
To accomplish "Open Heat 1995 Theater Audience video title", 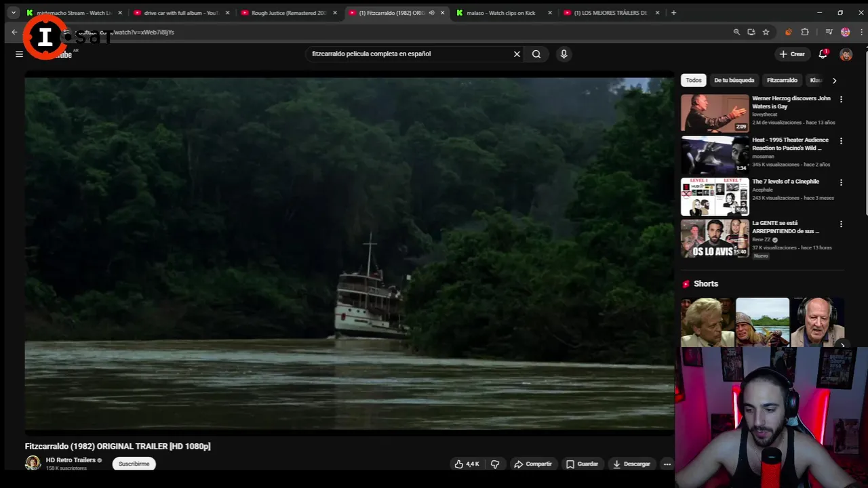I will pyautogui.click(x=790, y=144).
